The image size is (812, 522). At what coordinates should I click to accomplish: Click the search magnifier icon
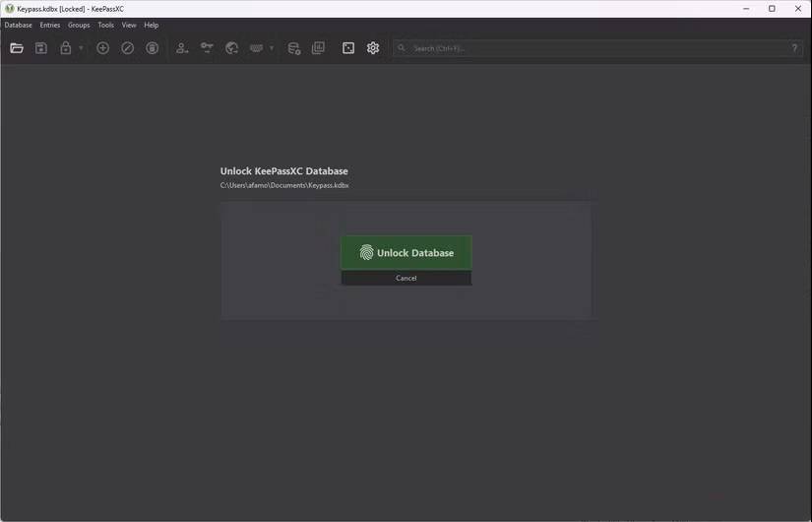point(402,47)
